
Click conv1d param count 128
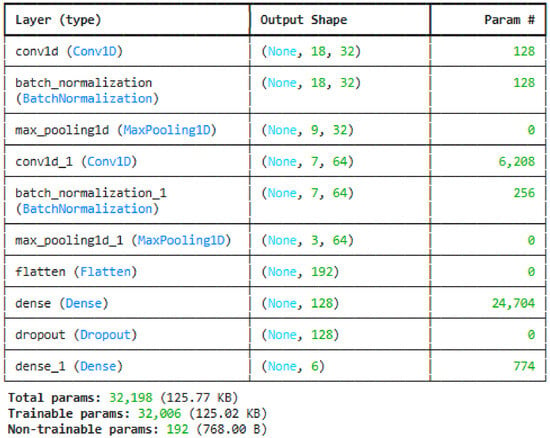pyautogui.click(x=524, y=52)
